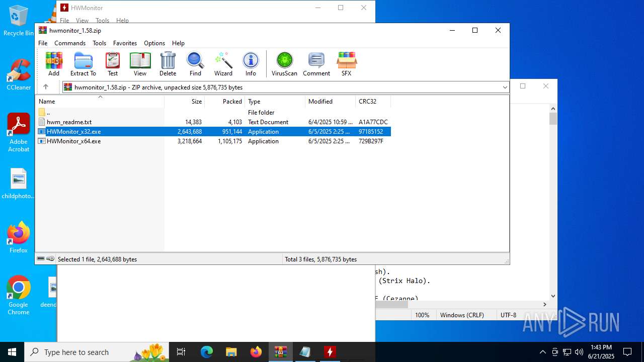
Task: Open the Options menu
Action: tap(154, 43)
